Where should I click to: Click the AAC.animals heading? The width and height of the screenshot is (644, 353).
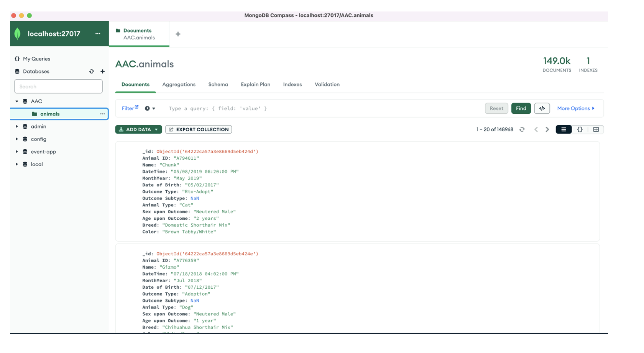145,64
